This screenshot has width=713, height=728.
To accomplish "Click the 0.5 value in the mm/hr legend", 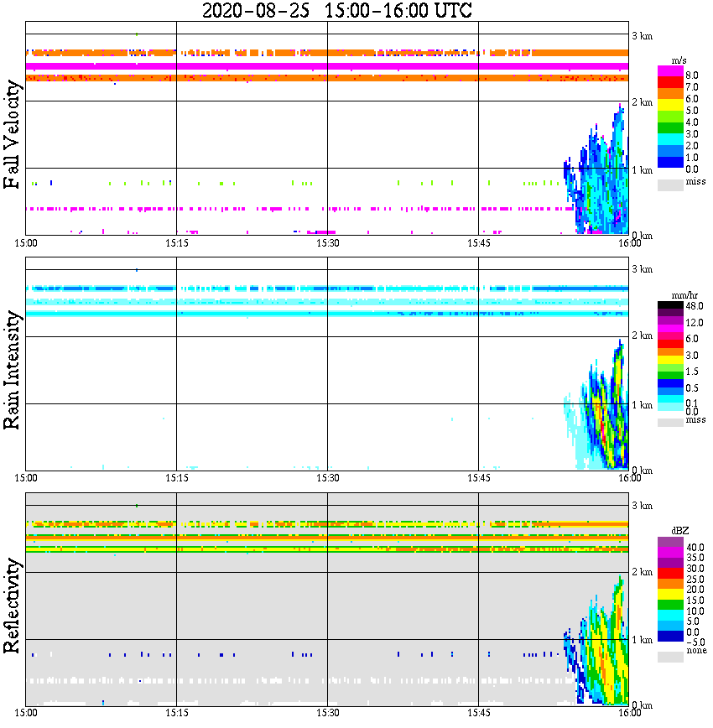I will click(x=692, y=387).
